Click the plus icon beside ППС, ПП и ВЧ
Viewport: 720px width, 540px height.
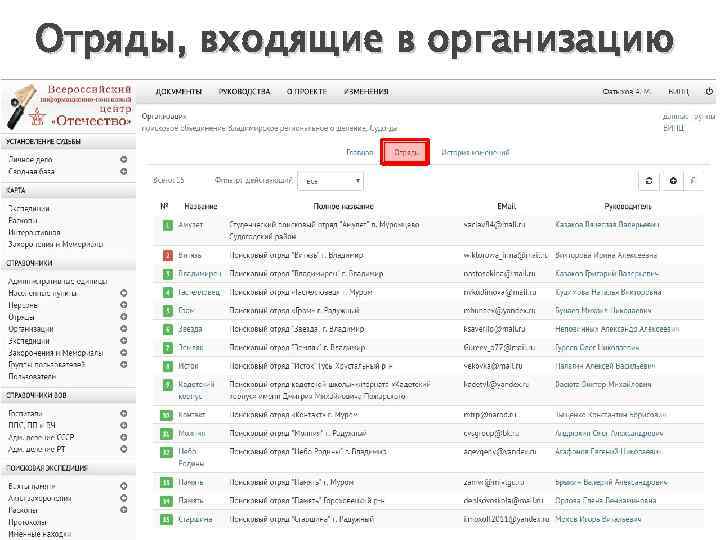click(x=124, y=425)
